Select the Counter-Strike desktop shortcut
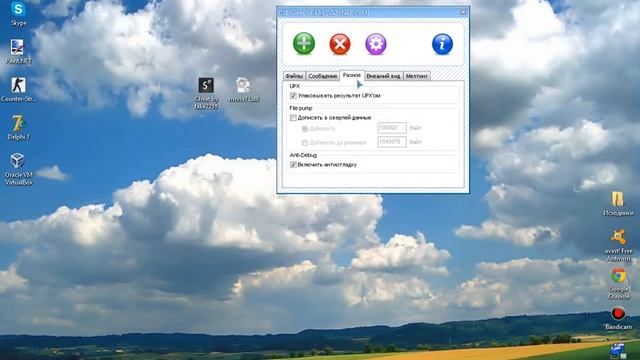This screenshot has width=640, height=360. [x=18, y=89]
